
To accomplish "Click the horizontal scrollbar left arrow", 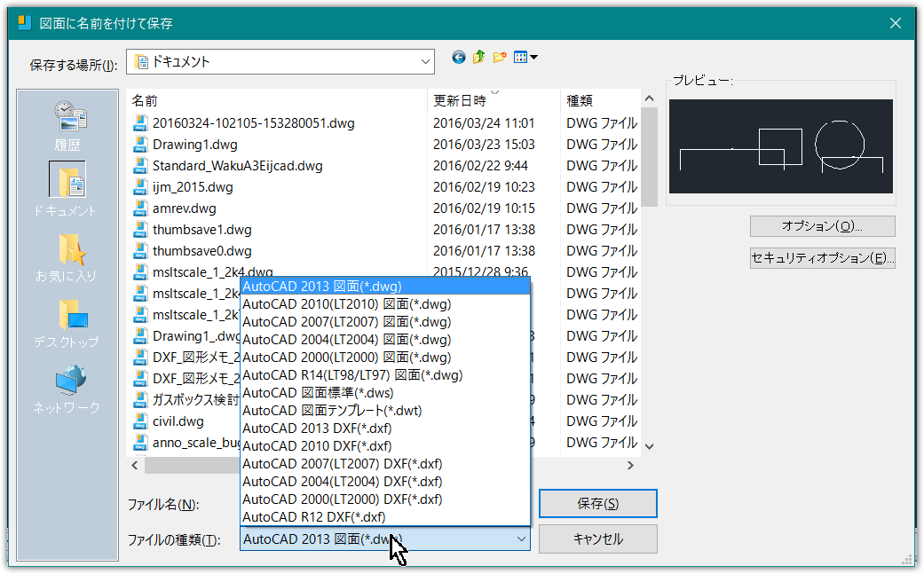I will [x=135, y=465].
